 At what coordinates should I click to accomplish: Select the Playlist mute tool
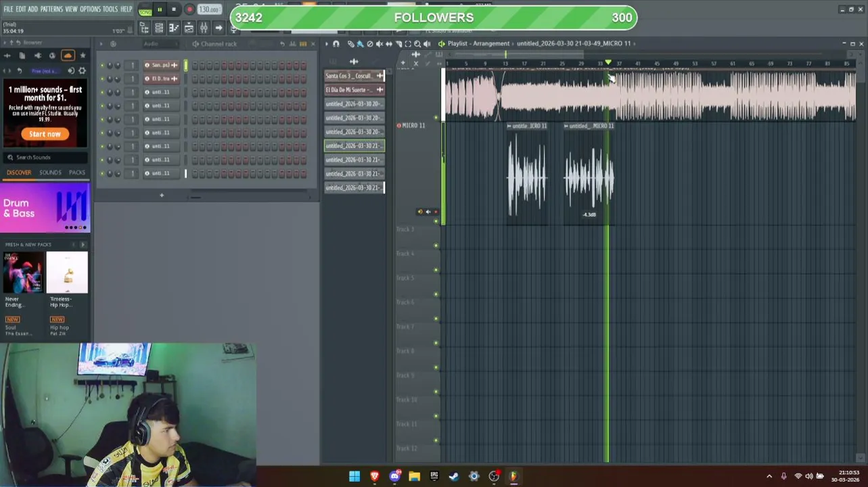tap(379, 44)
